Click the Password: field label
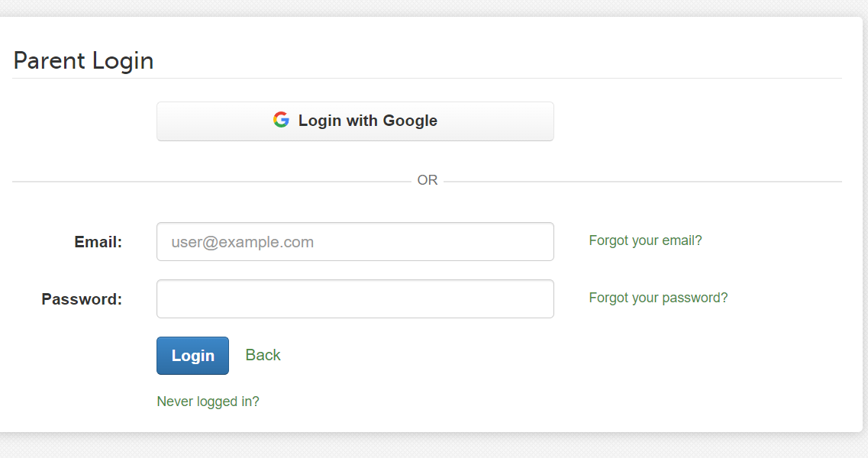Screen dimensions: 868x458 82,299
